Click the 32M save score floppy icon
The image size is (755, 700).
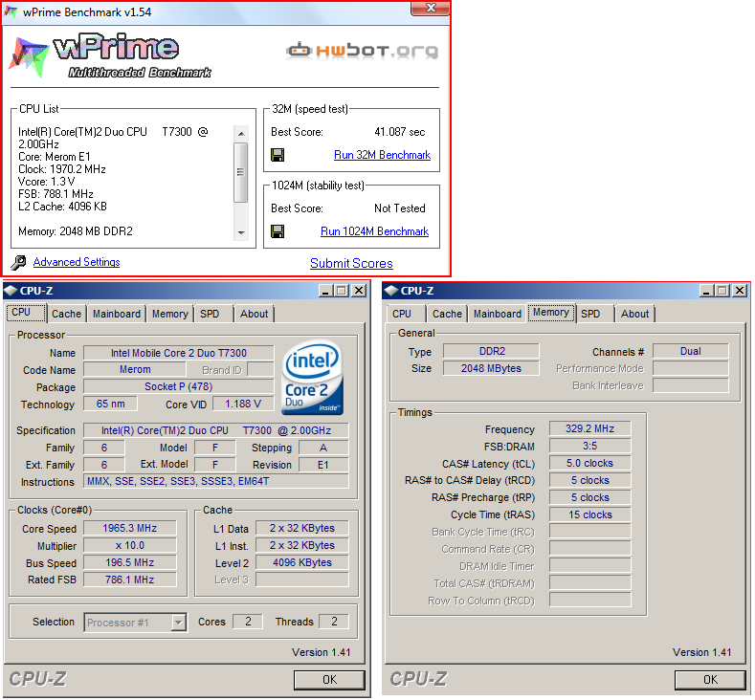[278, 155]
